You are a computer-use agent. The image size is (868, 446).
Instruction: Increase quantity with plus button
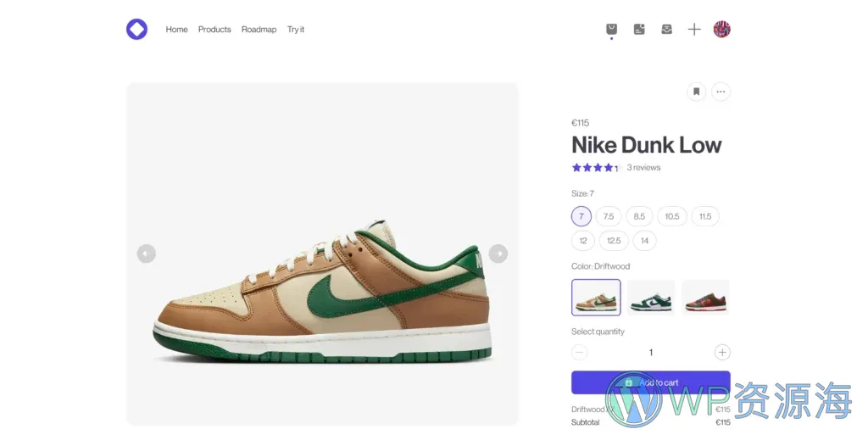click(x=722, y=353)
